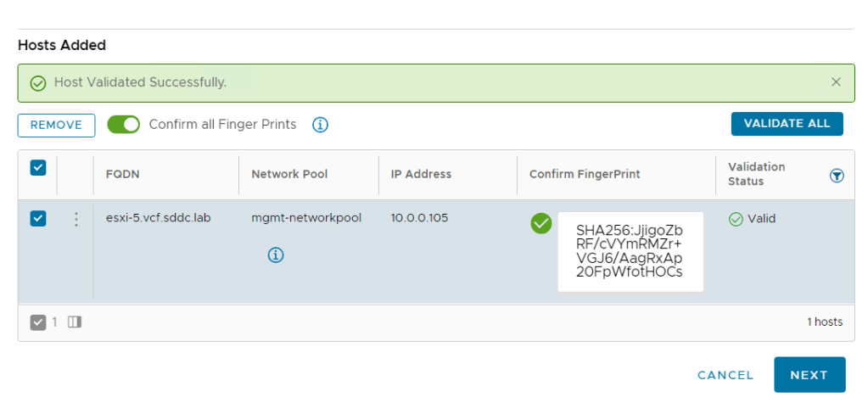The image size is (868, 414).
Task: Click the selected-count checkbox in table footer
Action: (38, 322)
